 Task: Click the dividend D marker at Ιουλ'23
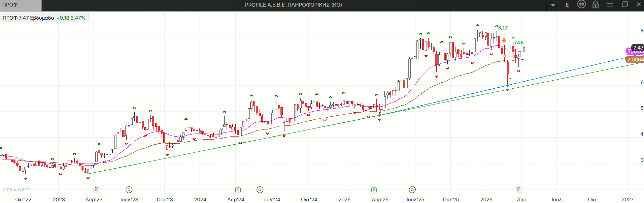click(x=129, y=190)
